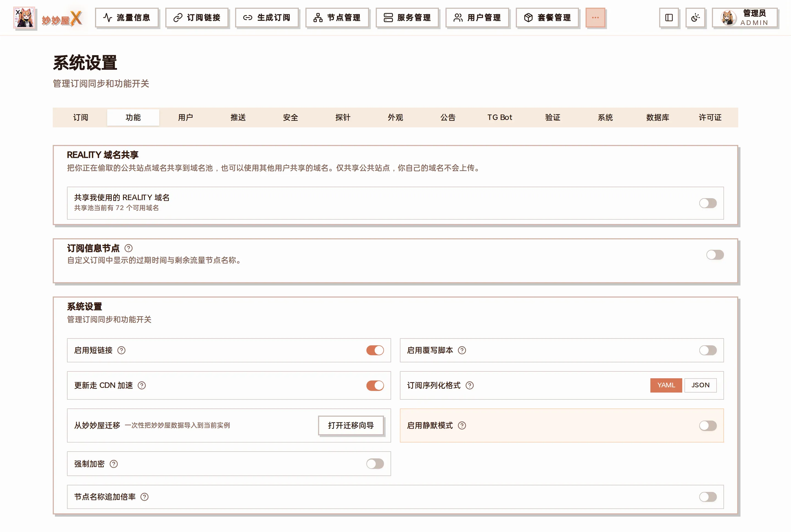791x532 pixels.
Task: Click the REALITY 域名共享 section title
Action: (102, 155)
